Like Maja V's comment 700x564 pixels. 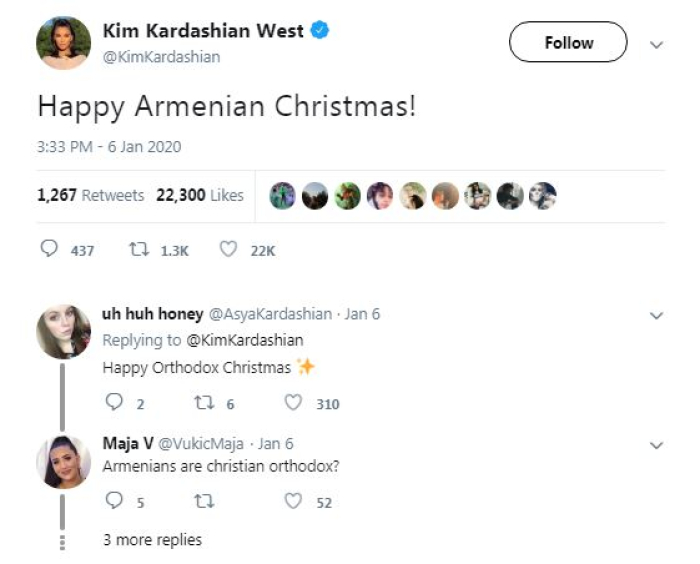pos(293,502)
